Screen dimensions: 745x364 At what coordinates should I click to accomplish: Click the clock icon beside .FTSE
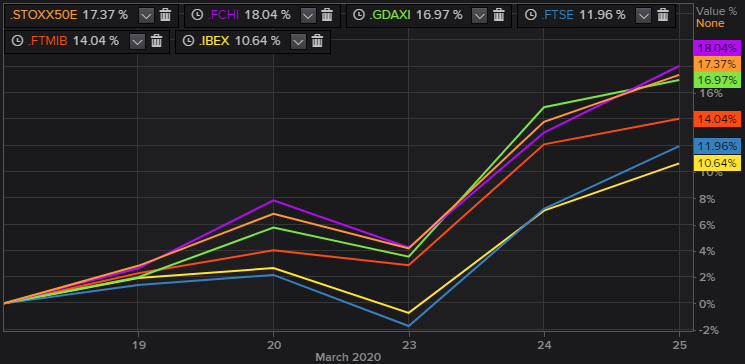click(530, 15)
